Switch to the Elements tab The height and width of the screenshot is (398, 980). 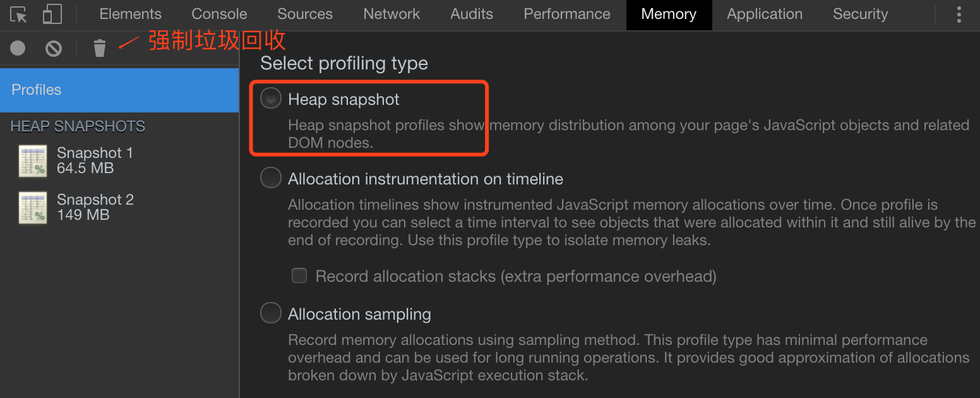coord(130,15)
